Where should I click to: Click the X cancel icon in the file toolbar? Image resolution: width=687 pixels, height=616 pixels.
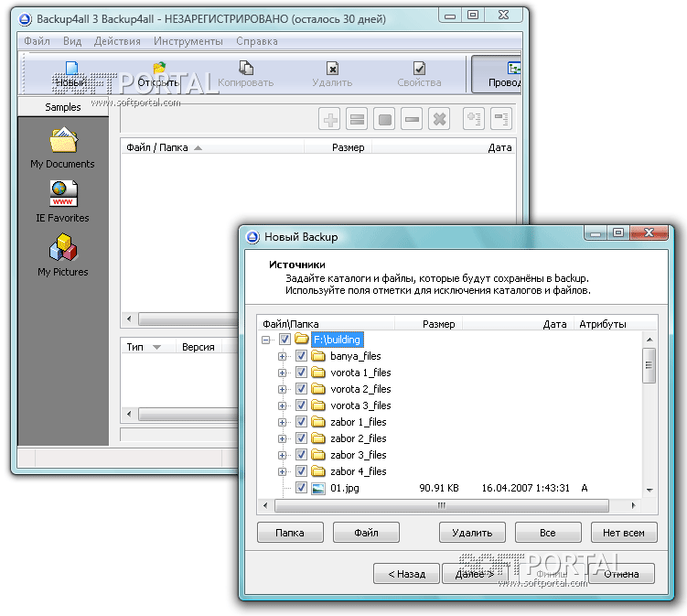point(439,119)
